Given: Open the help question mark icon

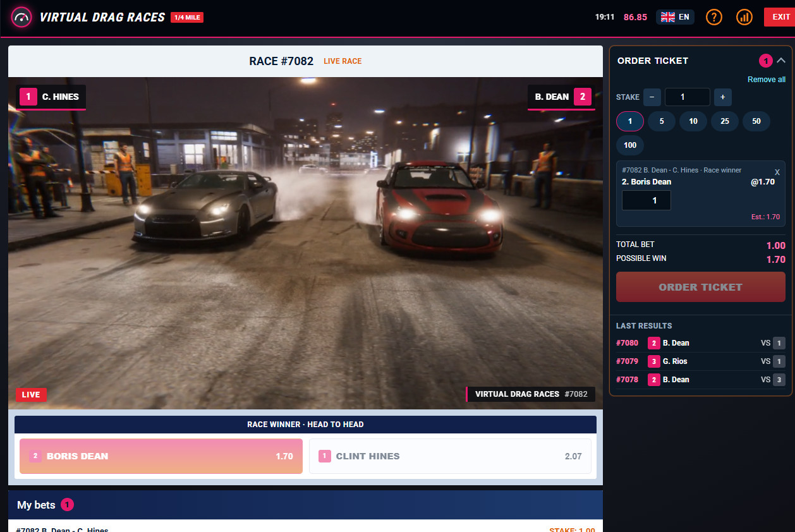Looking at the screenshot, I should 714,17.
